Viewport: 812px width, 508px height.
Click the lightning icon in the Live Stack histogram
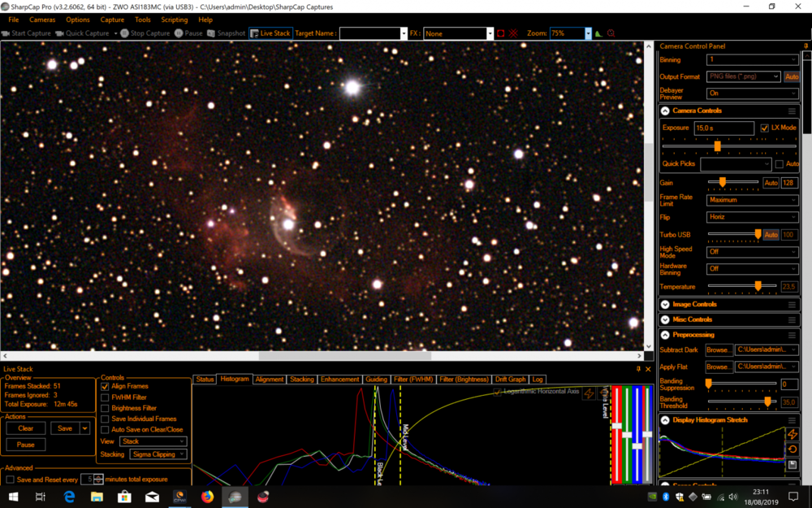coord(589,393)
